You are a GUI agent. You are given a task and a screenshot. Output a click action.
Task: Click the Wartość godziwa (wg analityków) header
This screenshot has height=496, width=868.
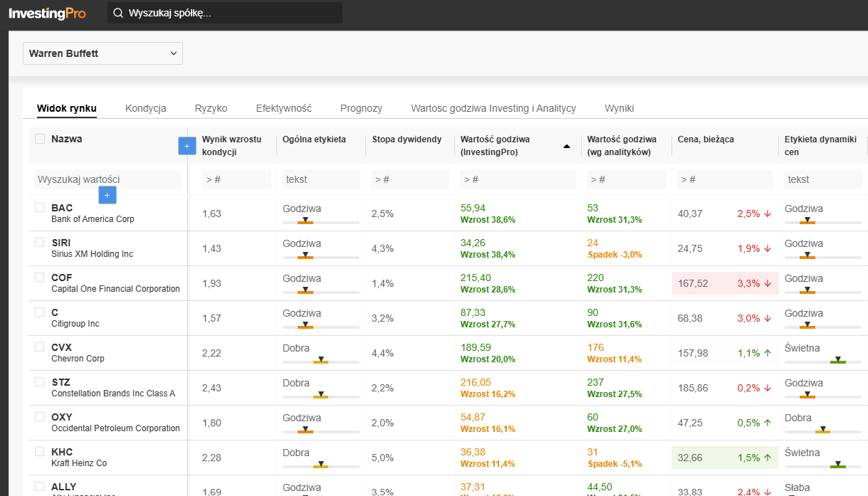tap(622, 145)
